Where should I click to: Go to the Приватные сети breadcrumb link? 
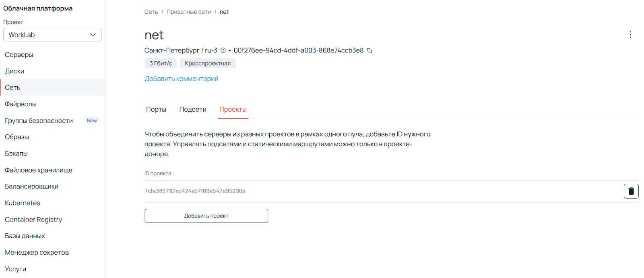[189, 12]
